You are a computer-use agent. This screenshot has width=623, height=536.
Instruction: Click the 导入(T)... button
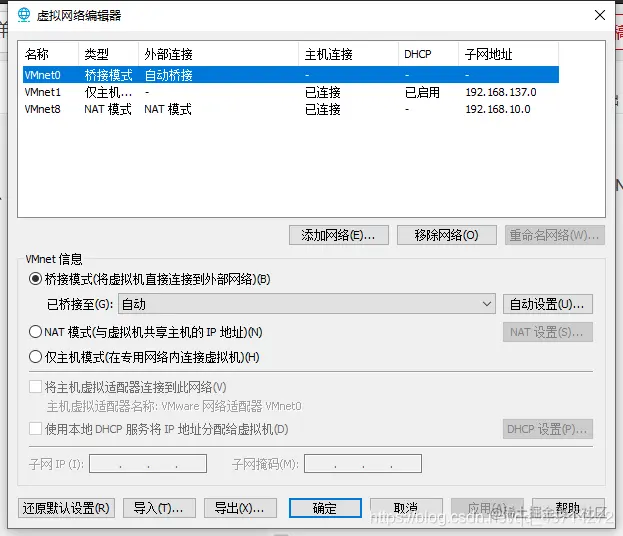[159, 508]
